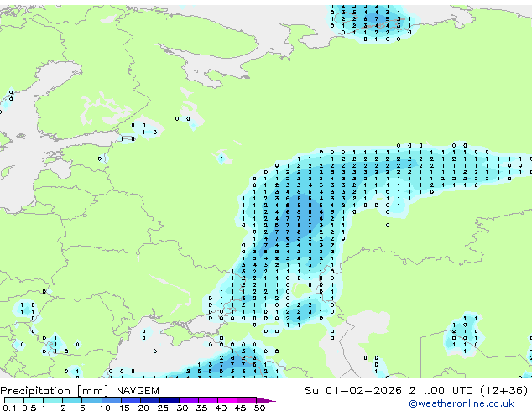Click the legend value '50'

[x=259, y=408]
